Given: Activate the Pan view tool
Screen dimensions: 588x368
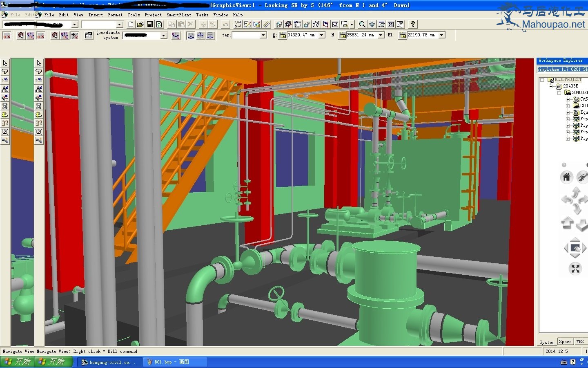Looking at the screenshot, I should pyautogui.click(x=372, y=25).
